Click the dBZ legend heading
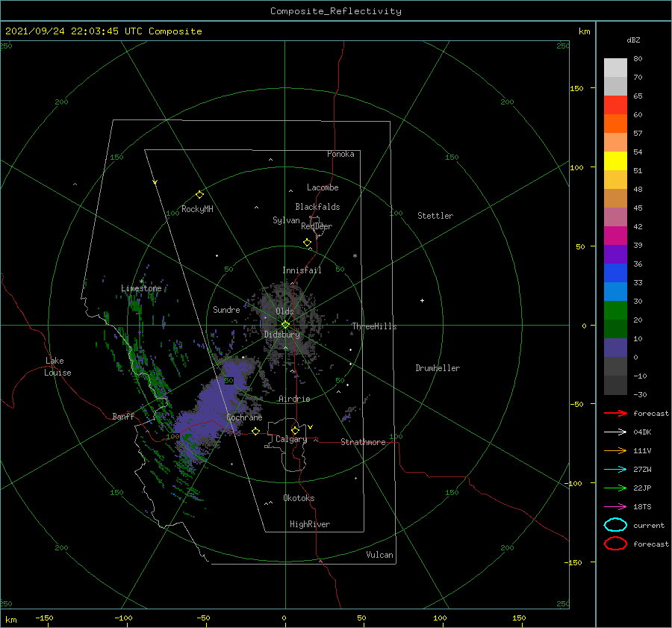This screenshot has height=628, width=672. coord(633,40)
